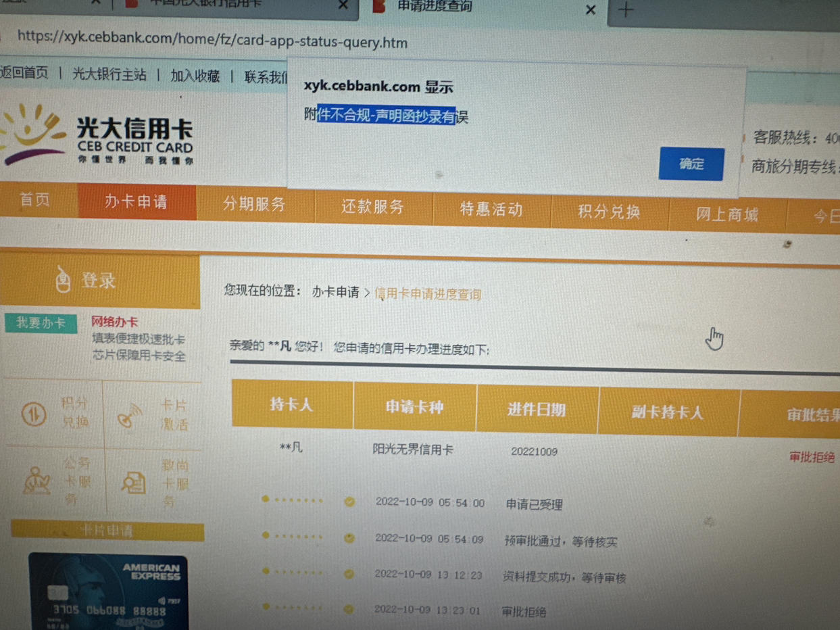Open a new browser tab
Viewport: 840px width, 630px height.
tap(626, 9)
